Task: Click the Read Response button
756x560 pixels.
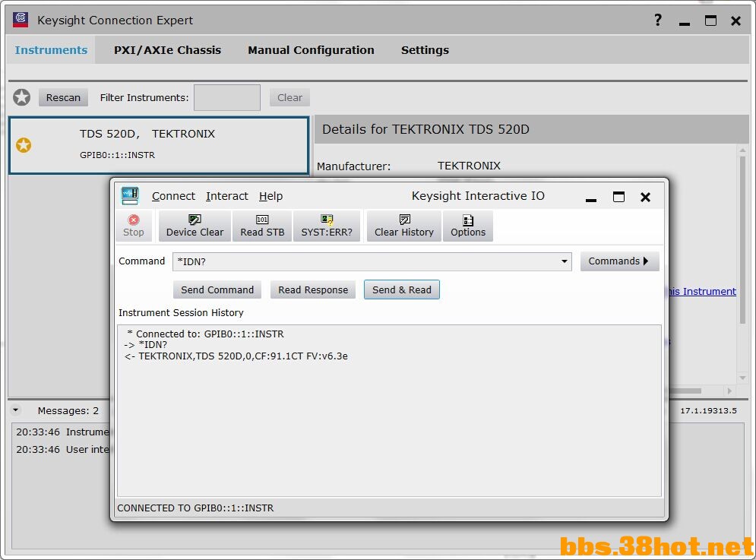Action: 313,290
